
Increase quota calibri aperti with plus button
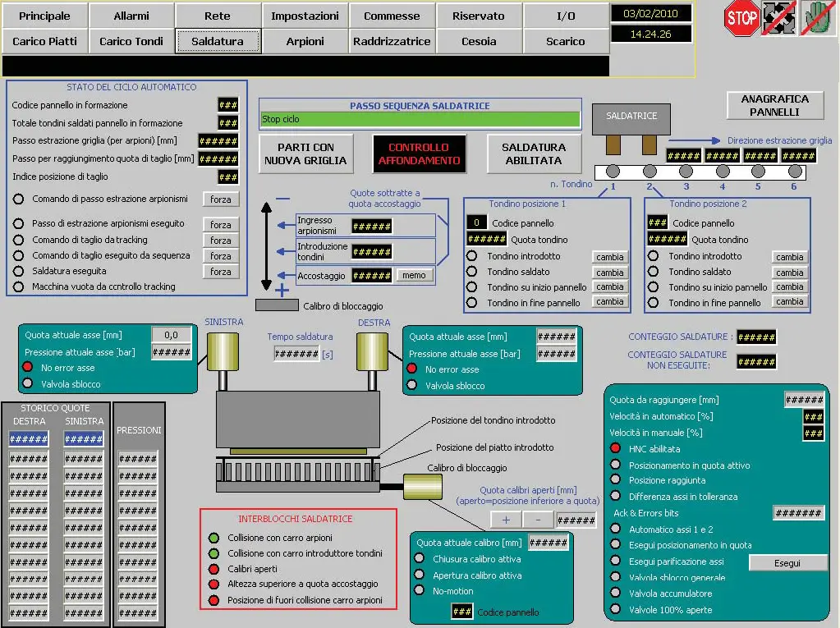tap(506, 520)
